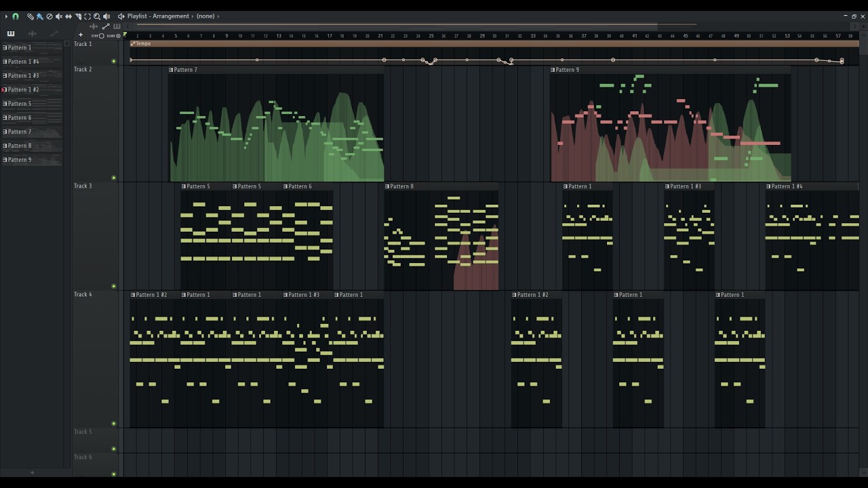Click the Track 3 header label
Image resolution: width=868 pixels, height=488 pixels.
tap(83, 186)
